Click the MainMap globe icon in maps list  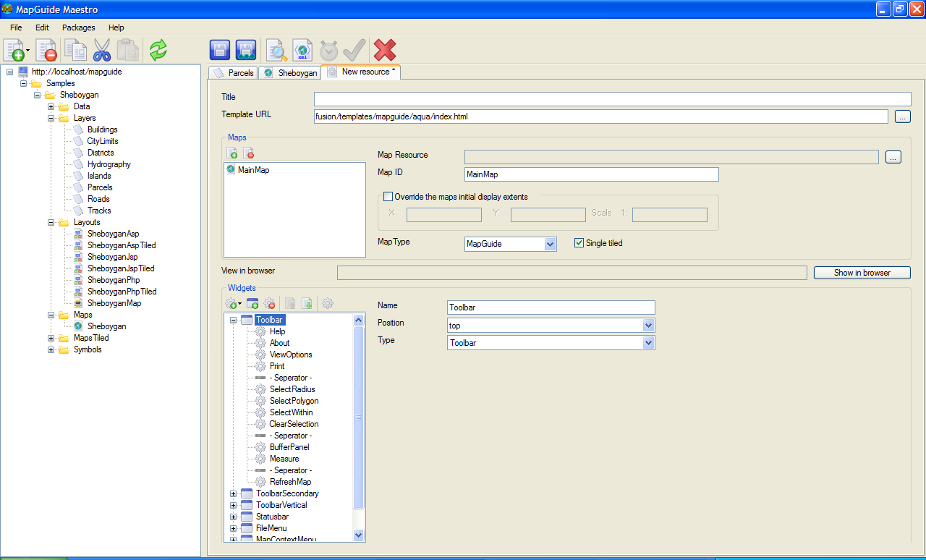(x=231, y=169)
